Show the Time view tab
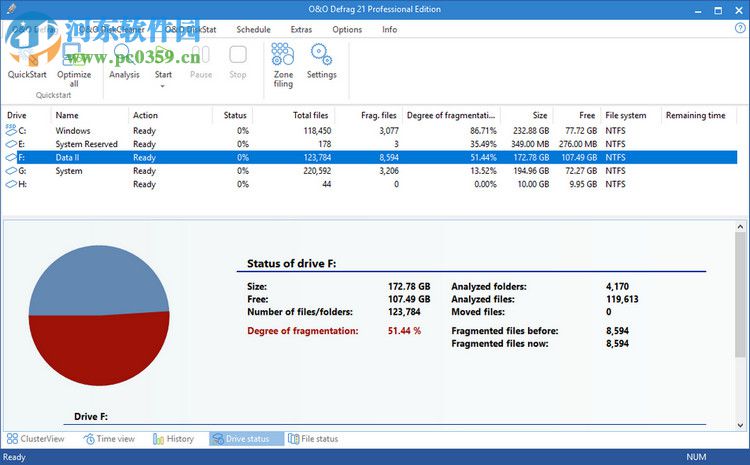750x465 pixels. [x=110, y=439]
